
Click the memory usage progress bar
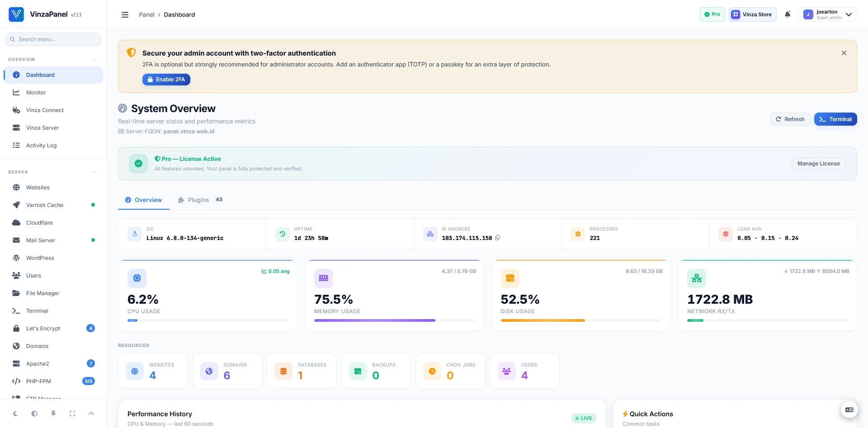(x=394, y=320)
